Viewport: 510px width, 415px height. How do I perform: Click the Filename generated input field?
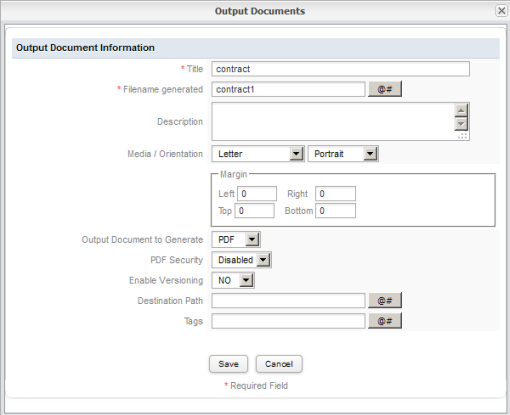288,89
